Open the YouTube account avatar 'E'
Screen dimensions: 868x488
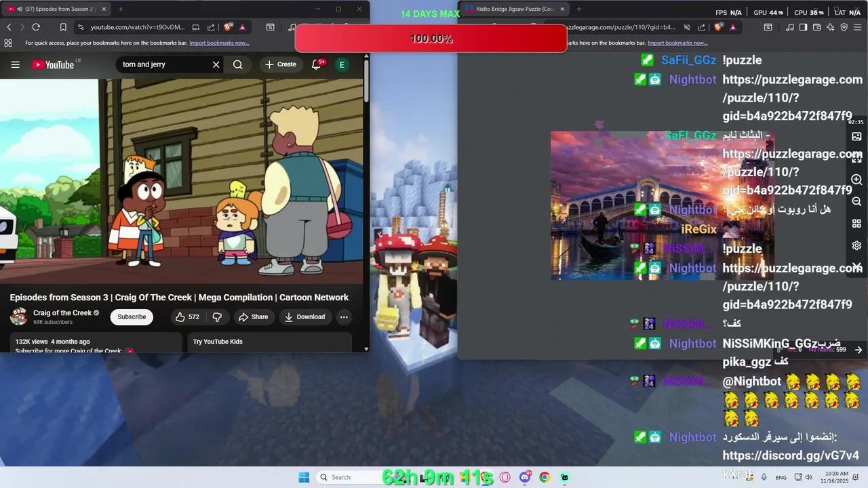(x=342, y=64)
